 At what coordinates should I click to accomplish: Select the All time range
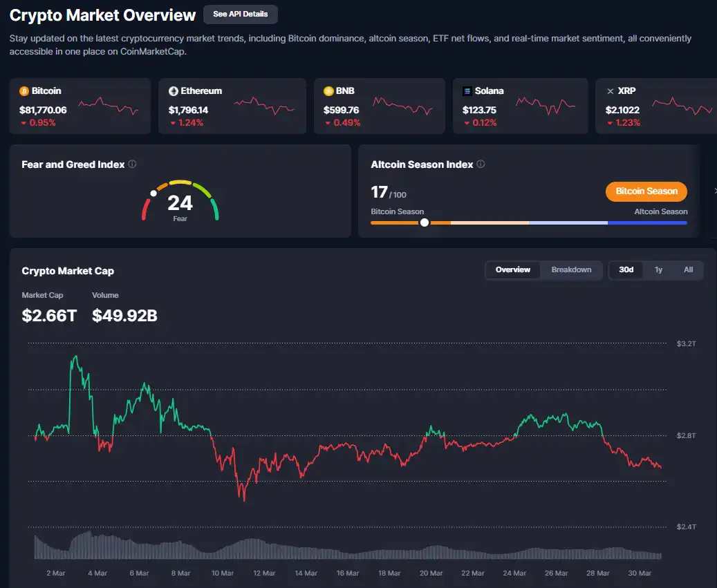point(688,269)
